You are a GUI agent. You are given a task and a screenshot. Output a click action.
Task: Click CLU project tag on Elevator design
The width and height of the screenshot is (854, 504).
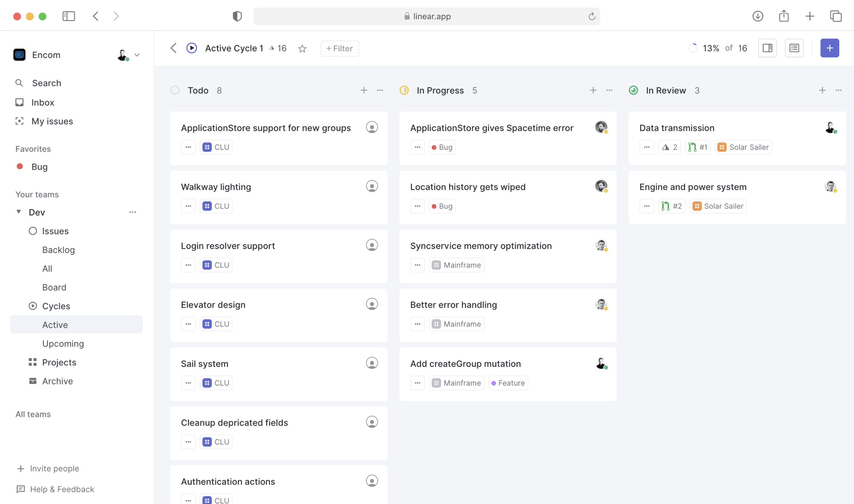point(216,324)
